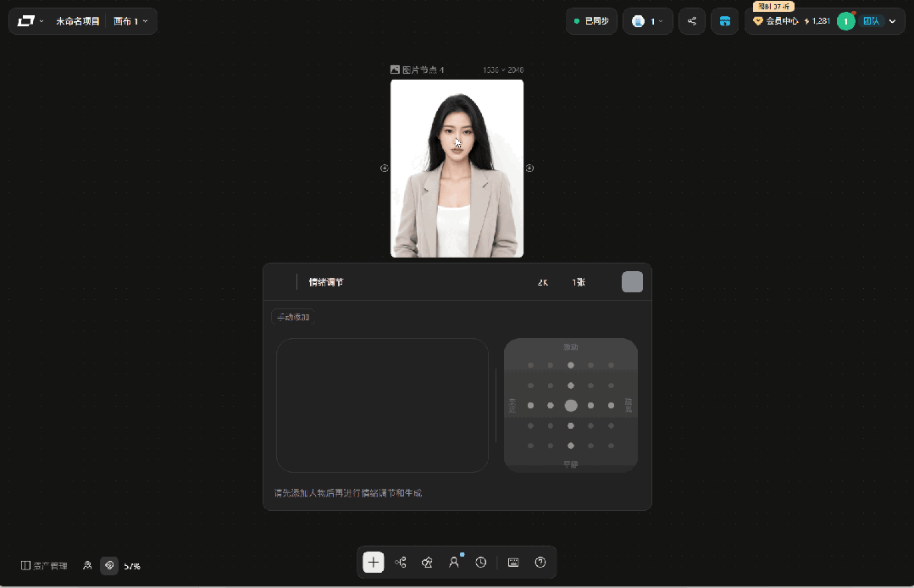This screenshot has width=914, height=588.
Task: Show keyboard shortcuts via keyboard icon
Action: [x=513, y=563]
